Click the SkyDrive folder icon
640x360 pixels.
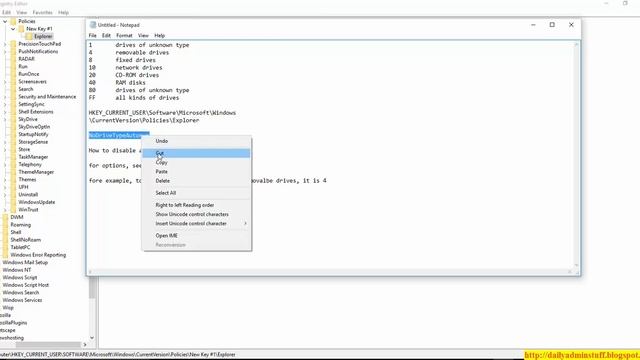pyautogui.click(x=13, y=120)
